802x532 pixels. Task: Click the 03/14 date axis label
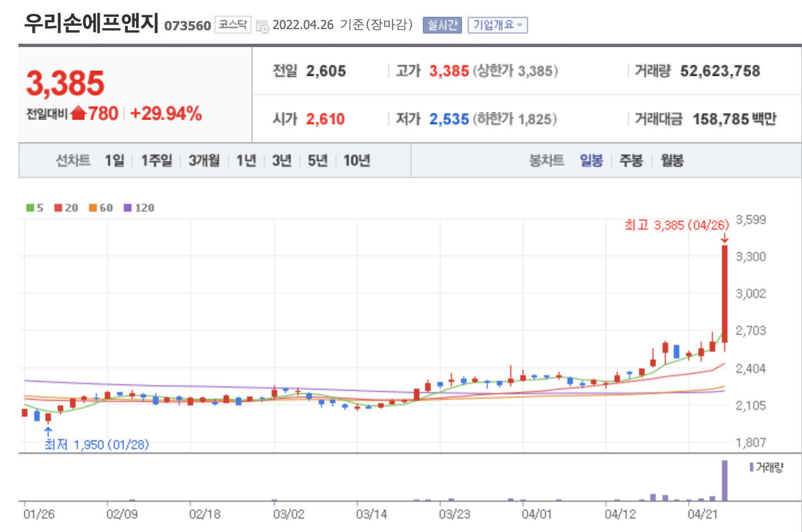tap(371, 514)
